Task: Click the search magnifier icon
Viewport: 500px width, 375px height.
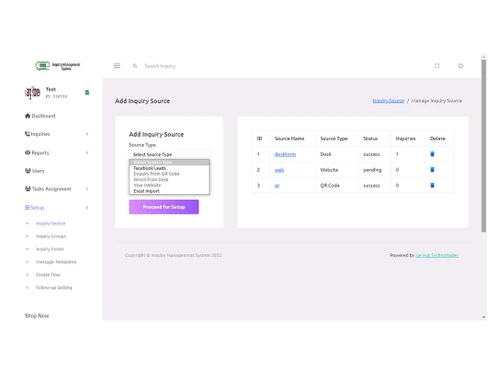Action: point(135,66)
